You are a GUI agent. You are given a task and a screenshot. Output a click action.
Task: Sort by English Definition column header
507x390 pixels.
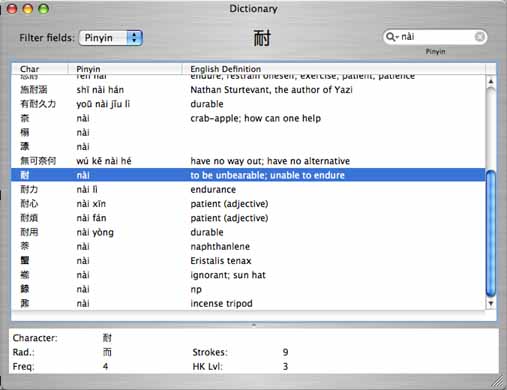(334, 69)
